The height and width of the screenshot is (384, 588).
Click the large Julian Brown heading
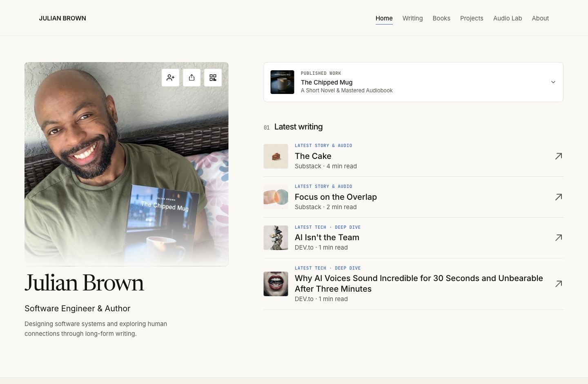(x=85, y=283)
